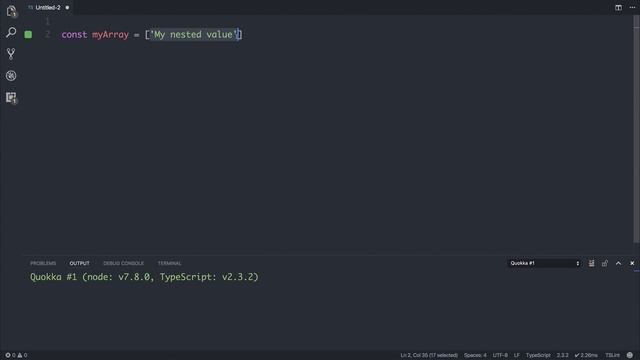
Task: Click the editor vertical scrollbar
Action: coord(637,131)
